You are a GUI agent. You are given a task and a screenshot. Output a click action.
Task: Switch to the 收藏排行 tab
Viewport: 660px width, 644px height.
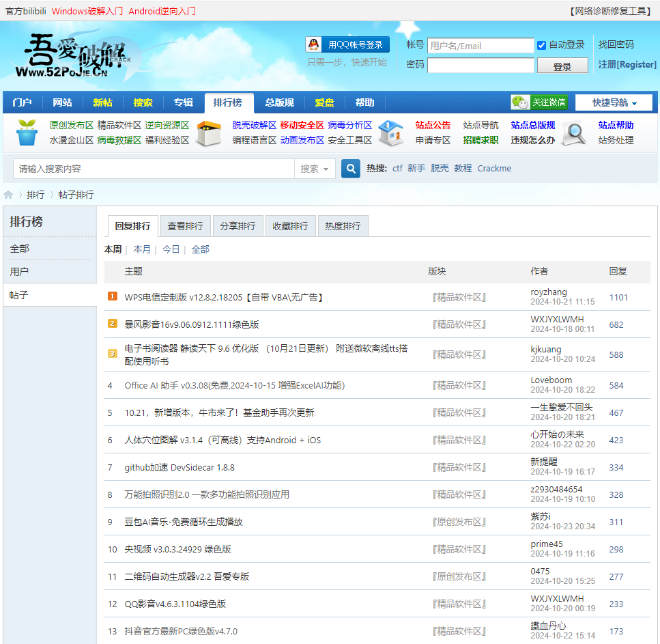(291, 226)
